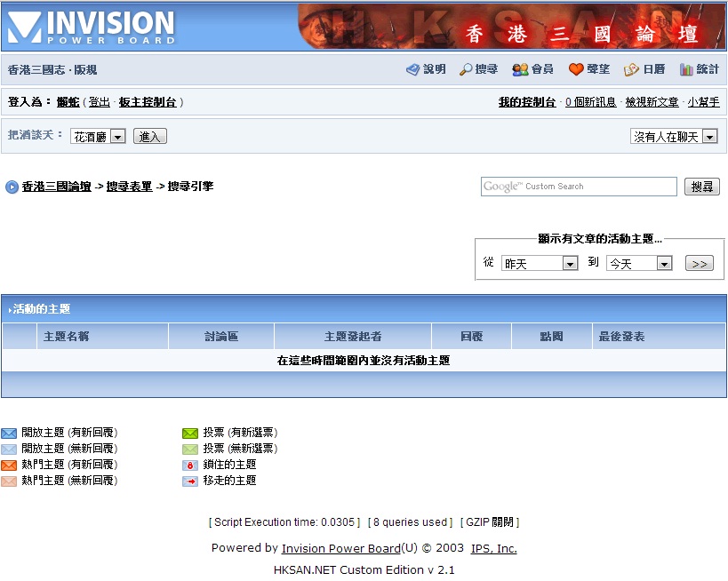Image resolution: width=728 pixels, height=581 pixels.
Task: Click the 香港三國論壇 banner image
Action: click(511, 27)
